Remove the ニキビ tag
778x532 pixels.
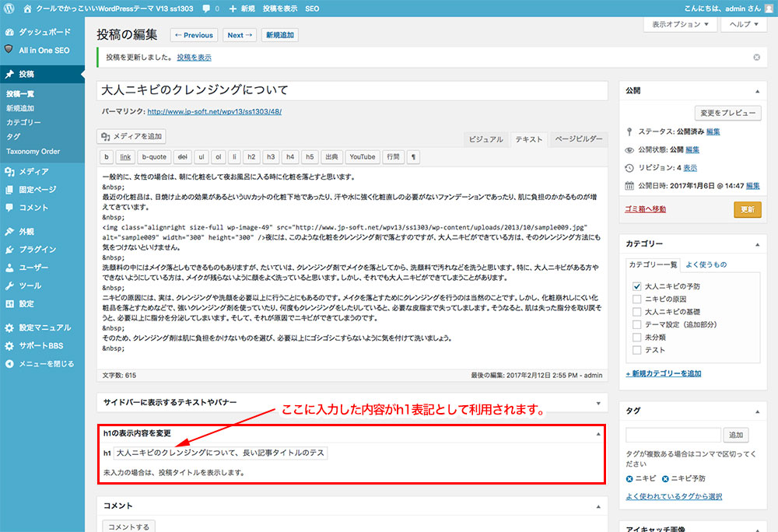(629, 479)
